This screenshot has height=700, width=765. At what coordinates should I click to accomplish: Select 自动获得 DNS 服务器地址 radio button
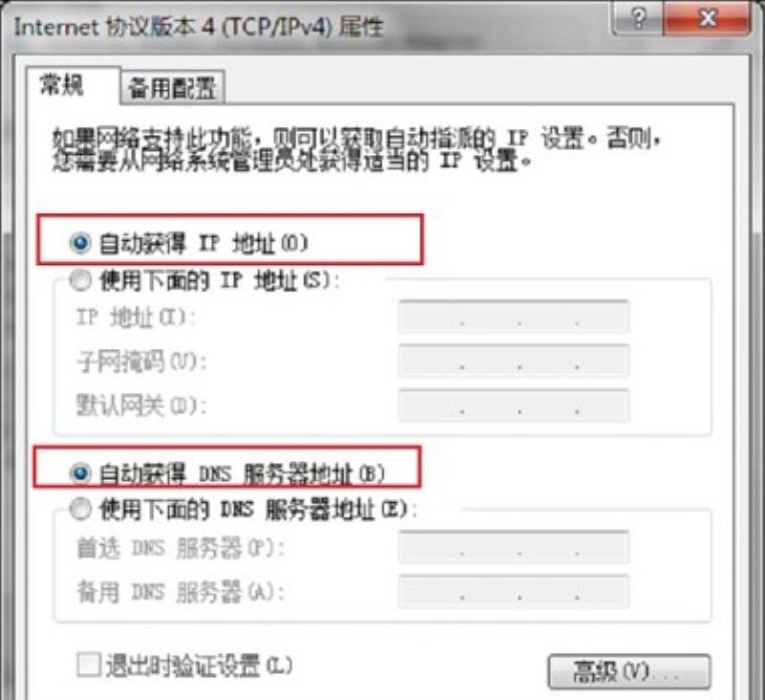80,473
